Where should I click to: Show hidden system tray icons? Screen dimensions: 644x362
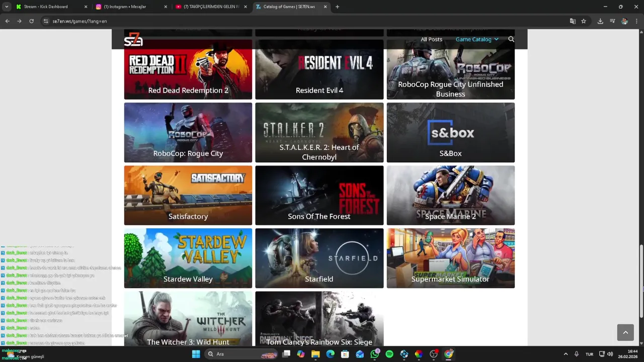(x=566, y=354)
